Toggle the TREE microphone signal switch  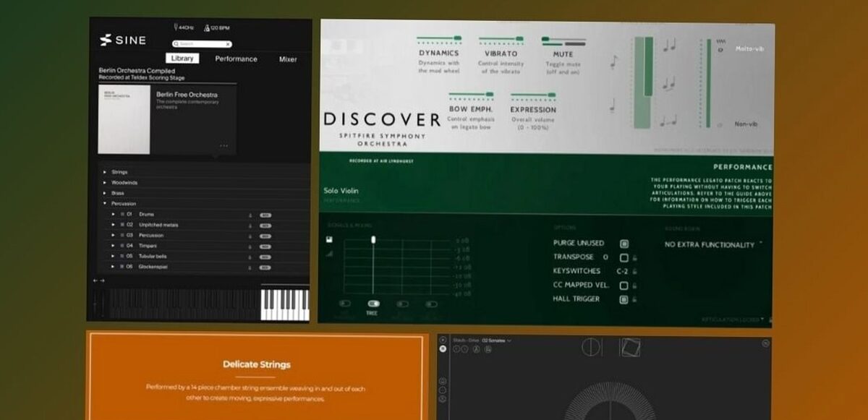(373, 304)
